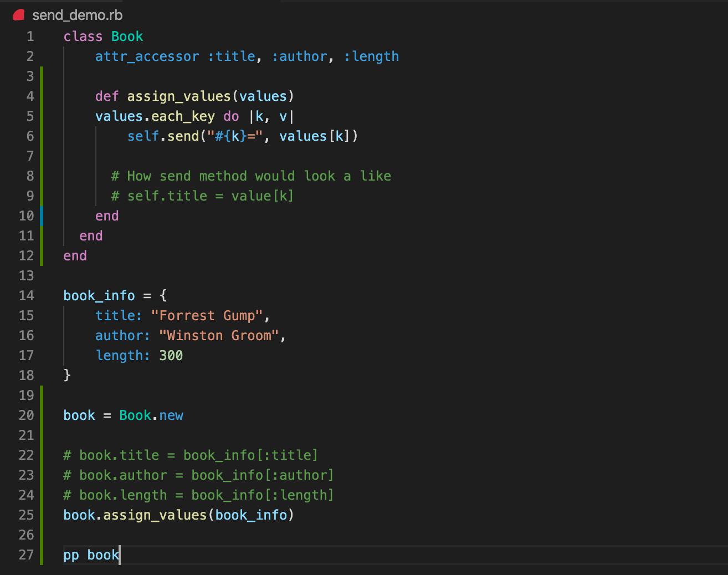Click pp book on line 27
Image resolution: width=728 pixels, height=575 pixels.
pyautogui.click(x=91, y=555)
